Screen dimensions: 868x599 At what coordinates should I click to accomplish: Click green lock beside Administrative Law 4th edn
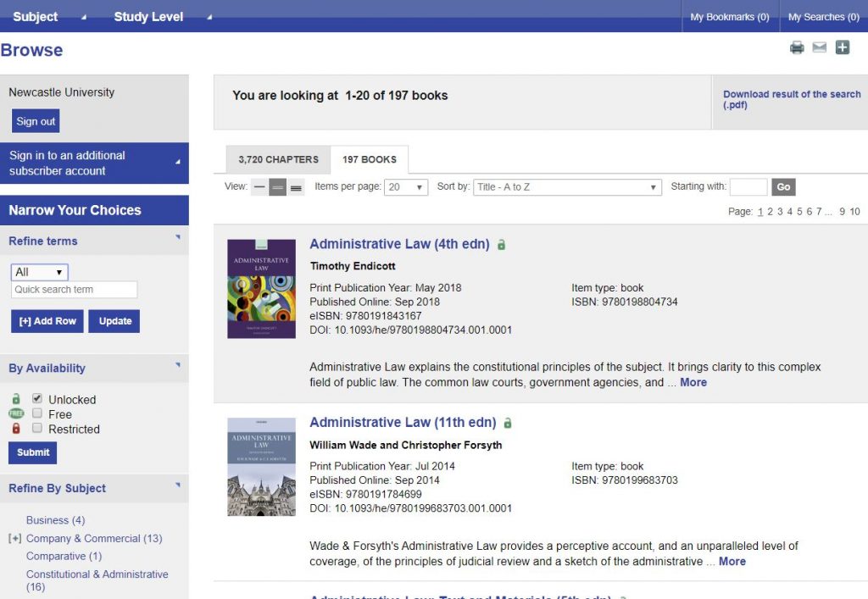(x=502, y=245)
